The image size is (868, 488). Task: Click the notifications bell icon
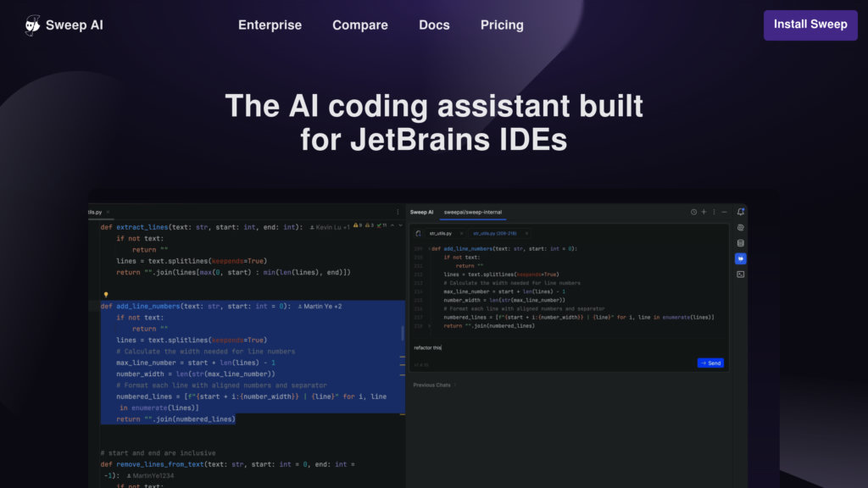740,212
